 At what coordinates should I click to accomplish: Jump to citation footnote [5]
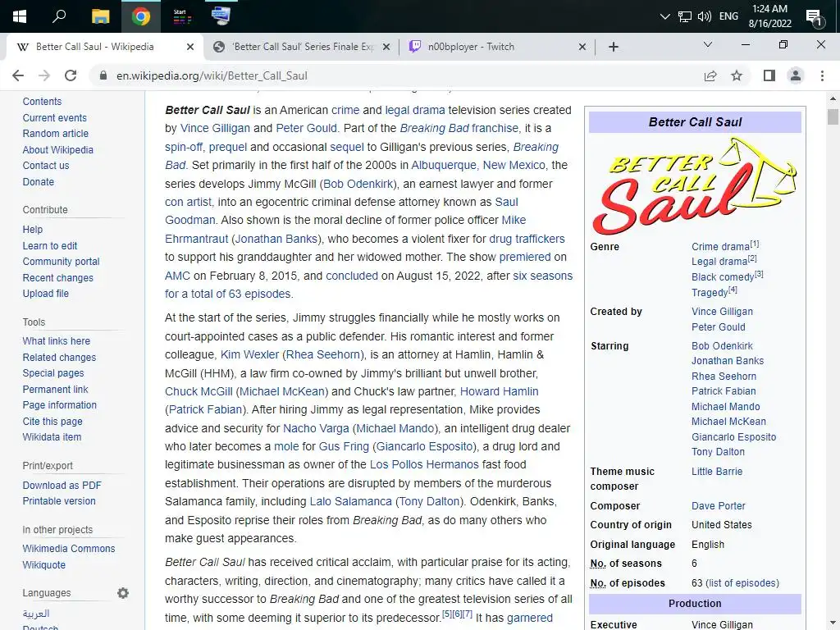(x=446, y=614)
